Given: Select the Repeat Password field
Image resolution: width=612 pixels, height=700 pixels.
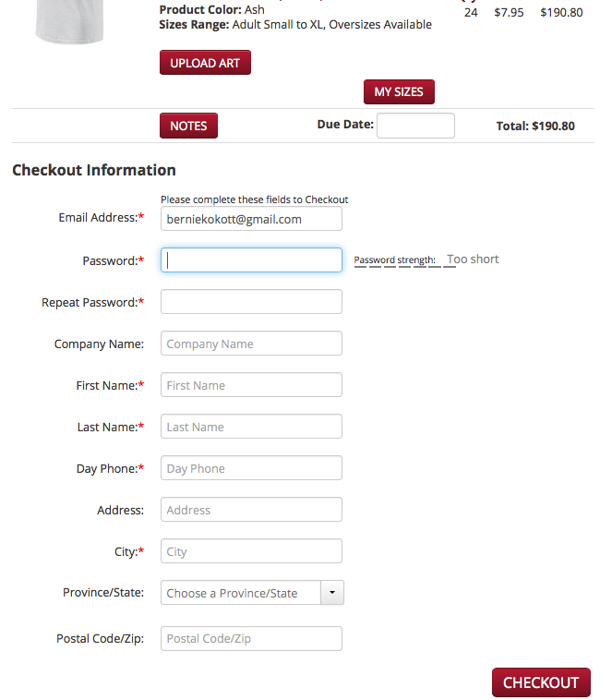Looking at the screenshot, I should pyautogui.click(x=251, y=302).
